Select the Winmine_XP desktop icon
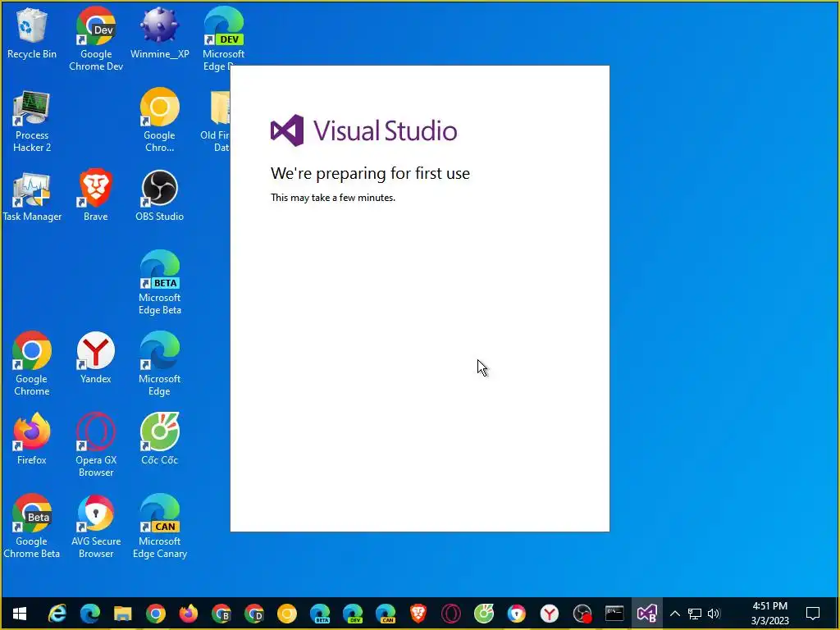Viewport: 840px width, 630px height. [160, 33]
